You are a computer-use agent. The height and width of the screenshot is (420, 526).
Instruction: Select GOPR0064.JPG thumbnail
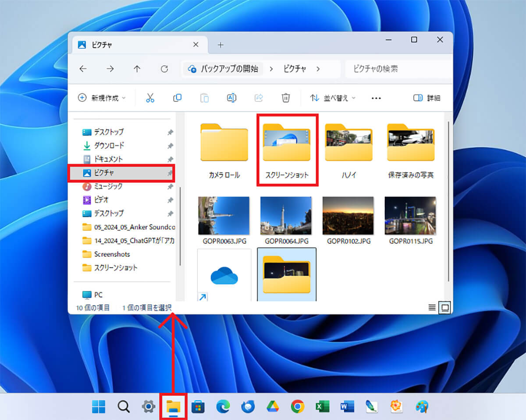tap(286, 221)
